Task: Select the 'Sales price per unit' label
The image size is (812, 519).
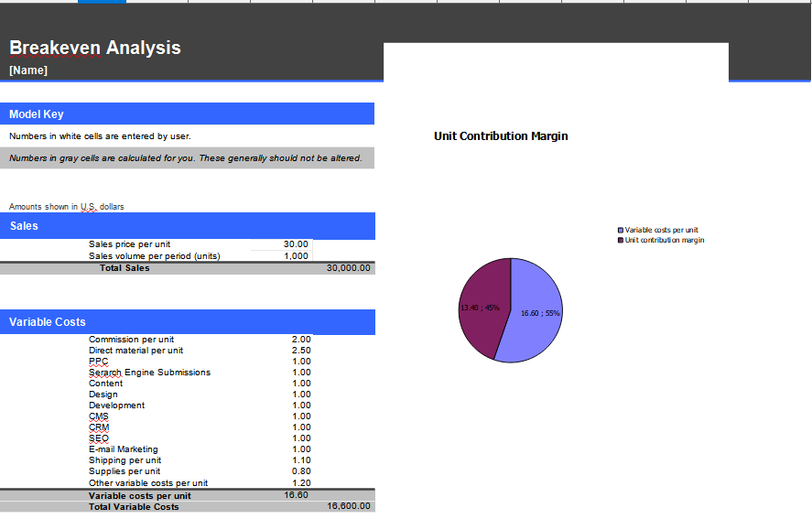Action: click(x=129, y=244)
